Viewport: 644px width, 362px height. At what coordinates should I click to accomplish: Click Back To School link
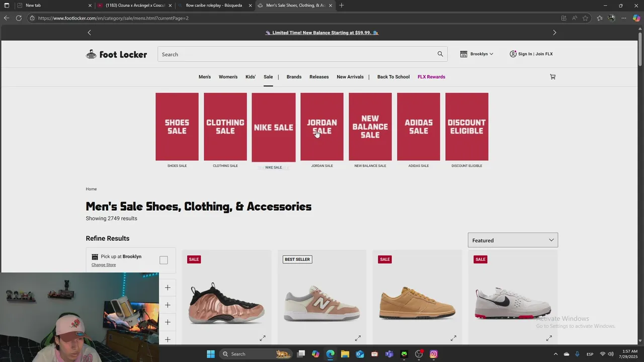(393, 77)
